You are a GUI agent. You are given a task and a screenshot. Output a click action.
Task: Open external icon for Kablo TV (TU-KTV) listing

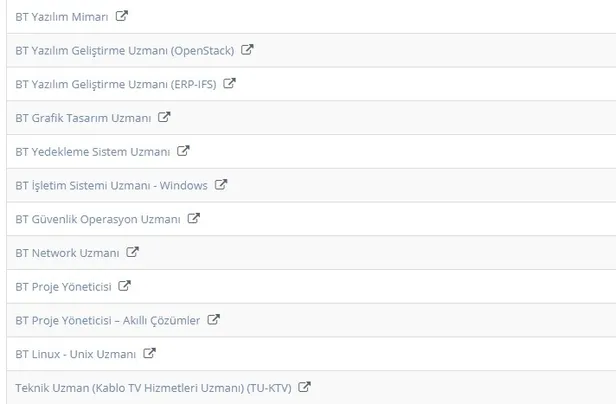[305, 387]
